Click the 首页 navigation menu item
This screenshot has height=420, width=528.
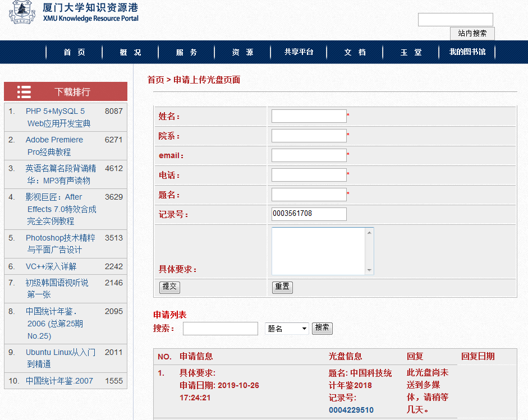74,52
